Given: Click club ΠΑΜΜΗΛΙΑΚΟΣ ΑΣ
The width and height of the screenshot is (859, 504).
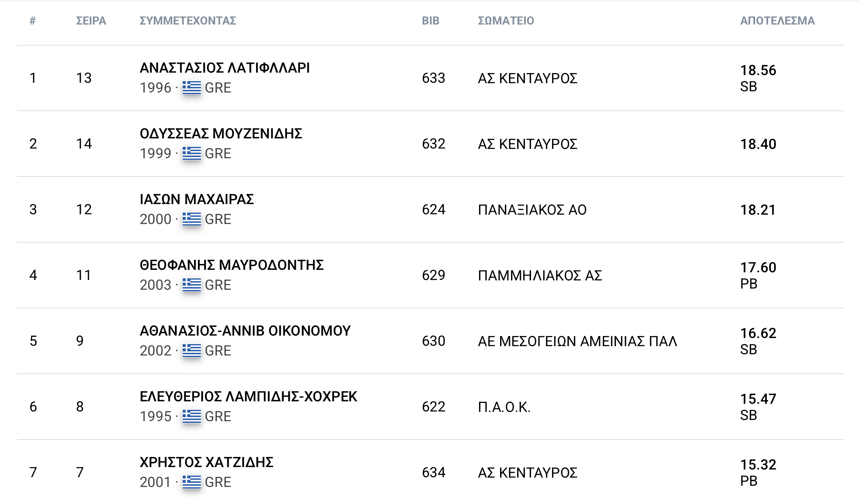Looking at the screenshot, I should pyautogui.click(x=540, y=276).
